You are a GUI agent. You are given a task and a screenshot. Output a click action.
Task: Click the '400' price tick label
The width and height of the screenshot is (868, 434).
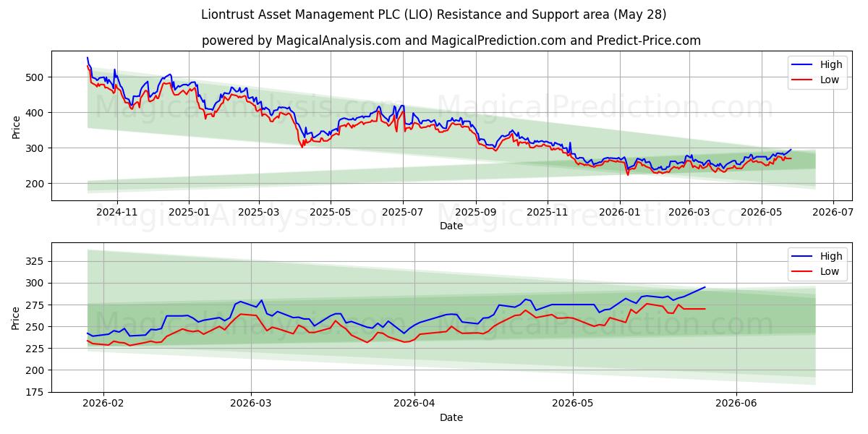[36, 113]
